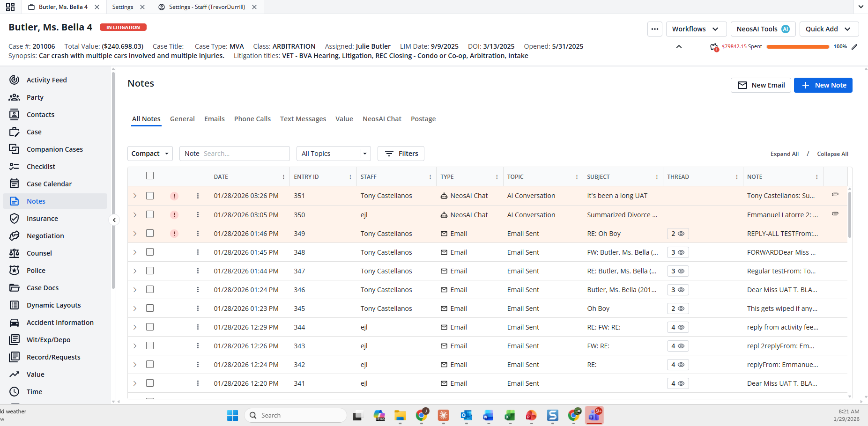Expand the row for entry 349

(x=135, y=234)
